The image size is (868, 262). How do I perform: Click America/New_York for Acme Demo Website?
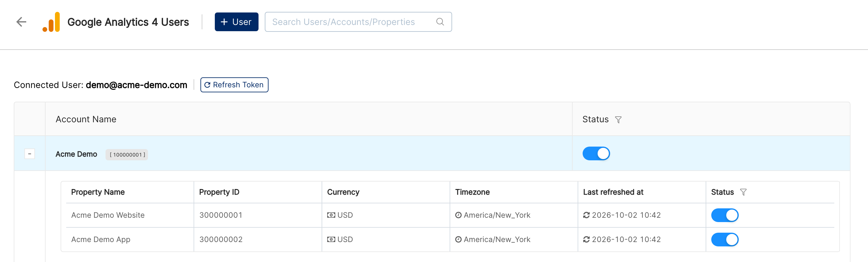[497, 215]
